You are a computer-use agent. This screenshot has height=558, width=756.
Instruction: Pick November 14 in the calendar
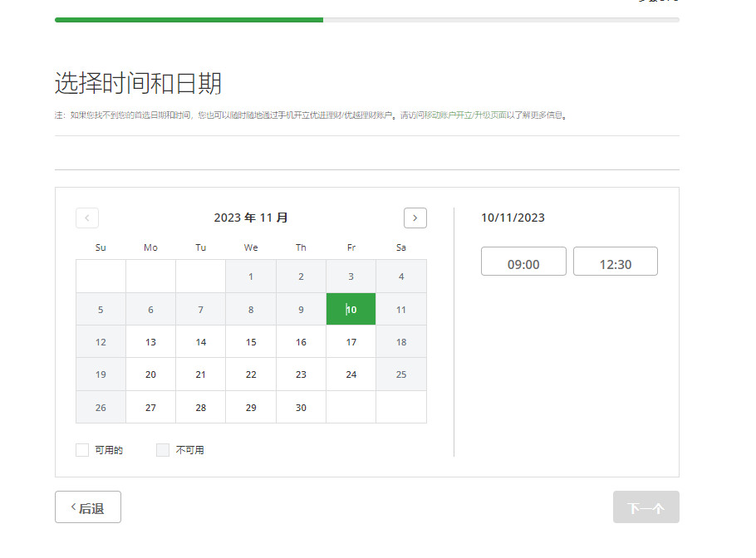click(201, 342)
